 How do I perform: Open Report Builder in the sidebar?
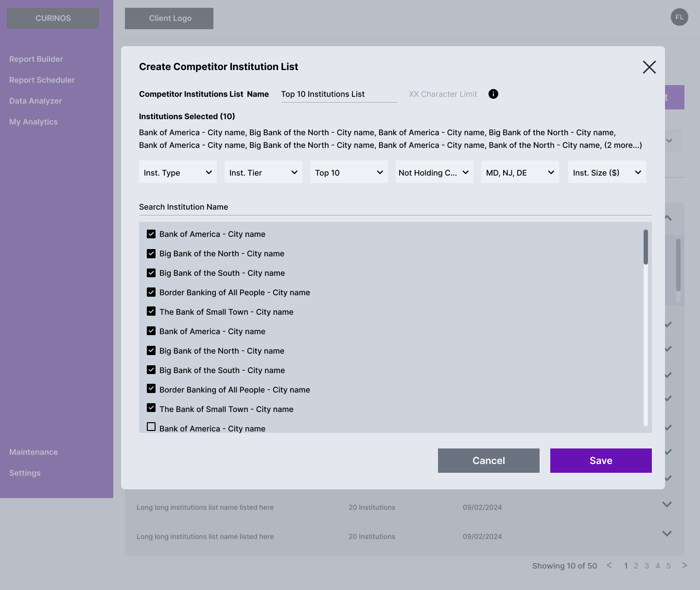(x=36, y=59)
